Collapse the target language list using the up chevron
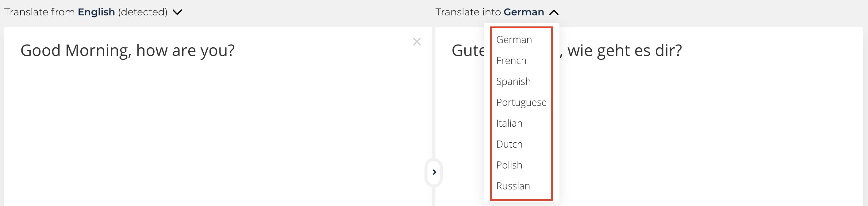 (554, 13)
